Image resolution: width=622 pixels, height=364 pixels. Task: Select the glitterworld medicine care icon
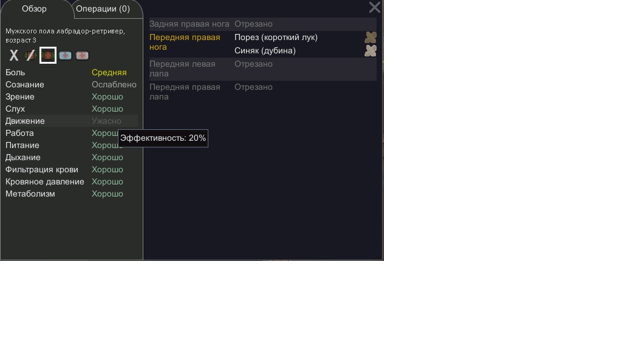(x=82, y=55)
